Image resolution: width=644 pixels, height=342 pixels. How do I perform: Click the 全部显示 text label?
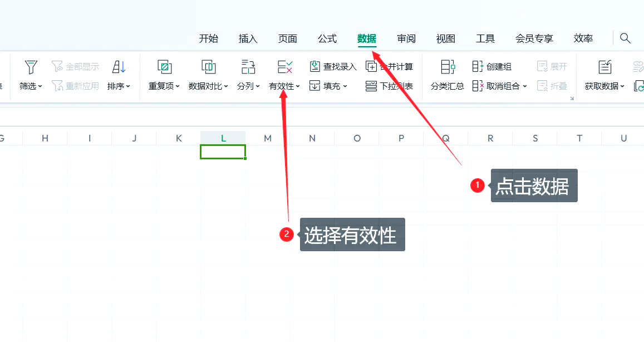82,67
